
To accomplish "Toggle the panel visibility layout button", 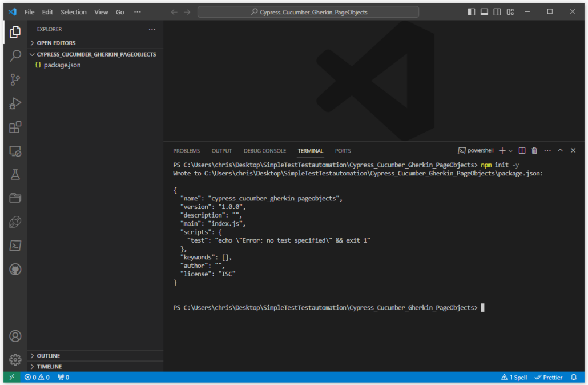I will (x=484, y=12).
